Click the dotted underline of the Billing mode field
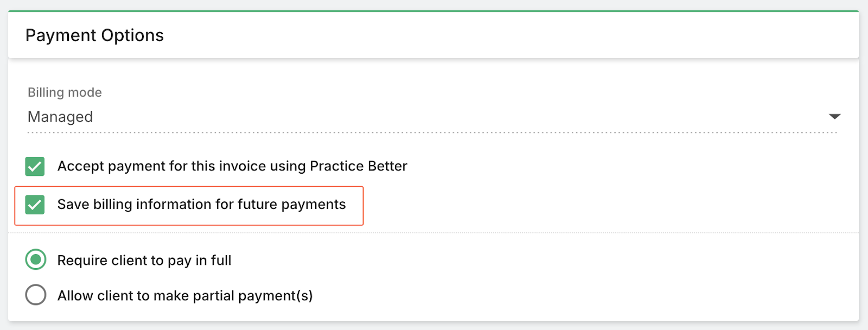This screenshot has height=330, width=868. [434, 132]
